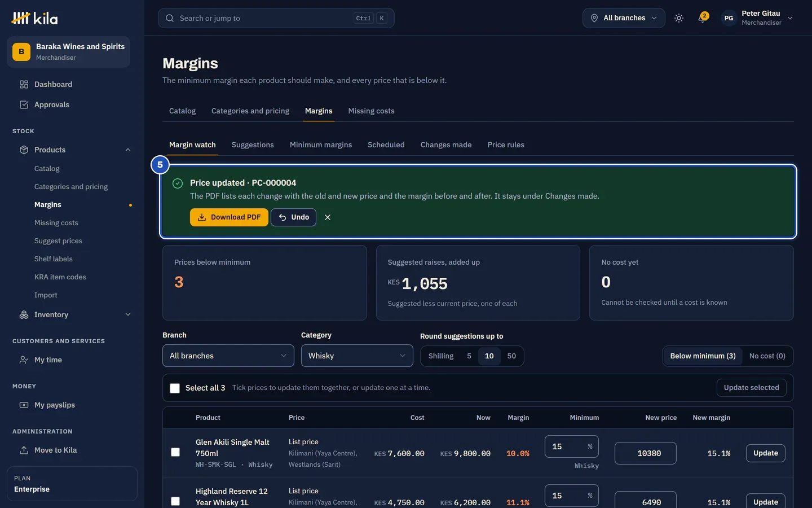
Task: Click the My time person icon
Action: pos(24,360)
